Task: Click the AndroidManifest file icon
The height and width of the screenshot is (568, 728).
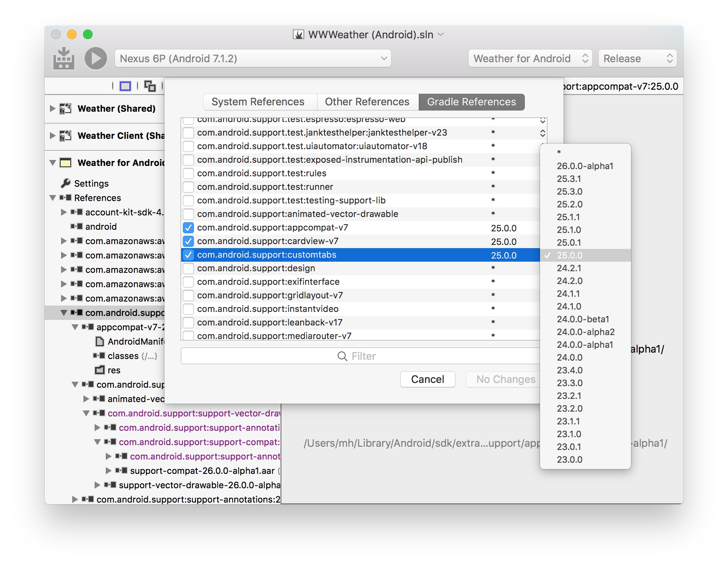Action: (x=99, y=341)
